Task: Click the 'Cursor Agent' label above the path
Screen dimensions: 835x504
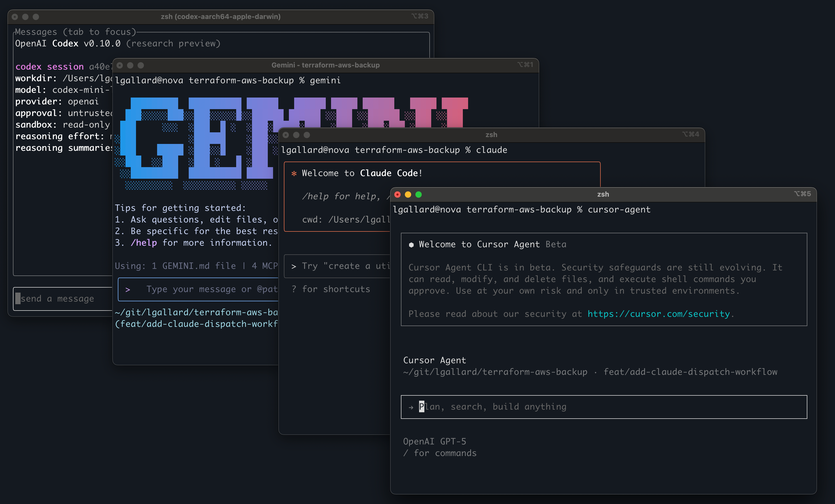Action: click(434, 360)
